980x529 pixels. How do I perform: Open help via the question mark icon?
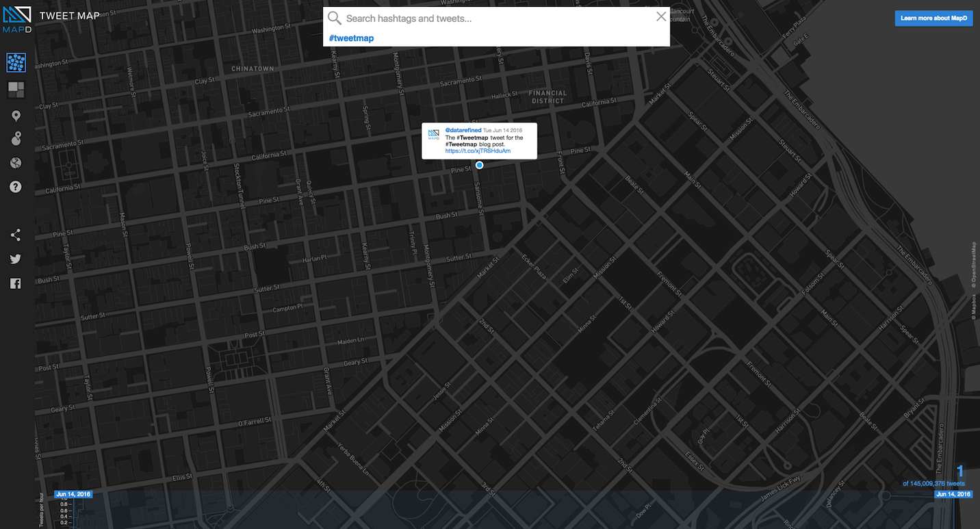16,187
